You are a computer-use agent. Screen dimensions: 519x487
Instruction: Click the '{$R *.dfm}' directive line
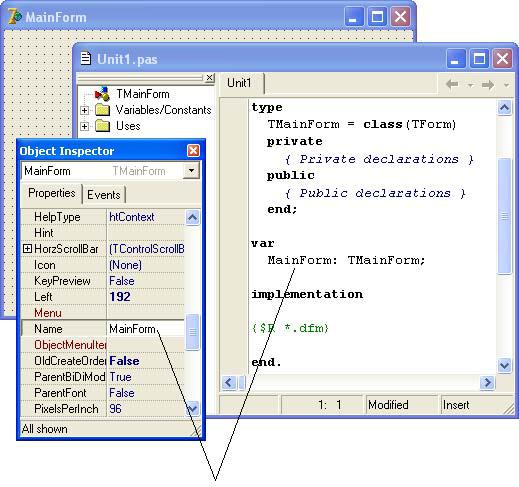click(x=290, y=328)
